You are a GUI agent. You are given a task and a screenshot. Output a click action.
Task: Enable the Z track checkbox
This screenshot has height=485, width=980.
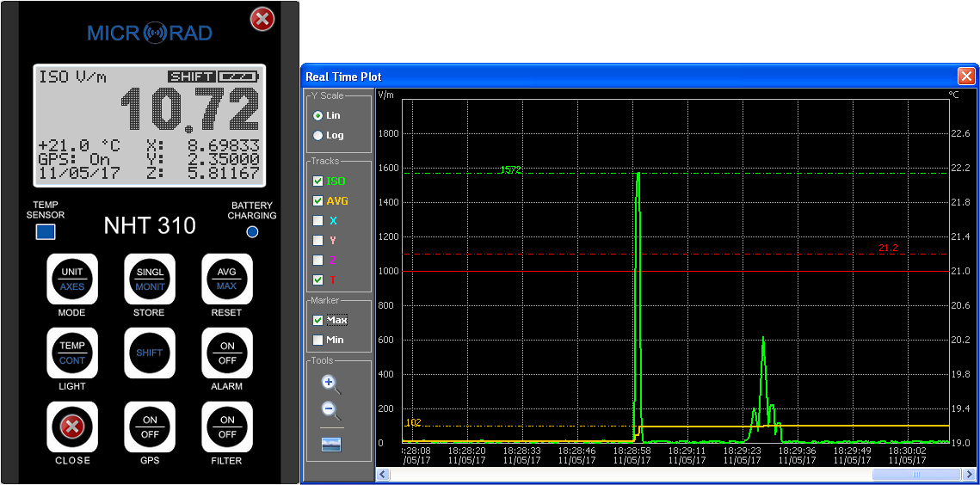317,260
